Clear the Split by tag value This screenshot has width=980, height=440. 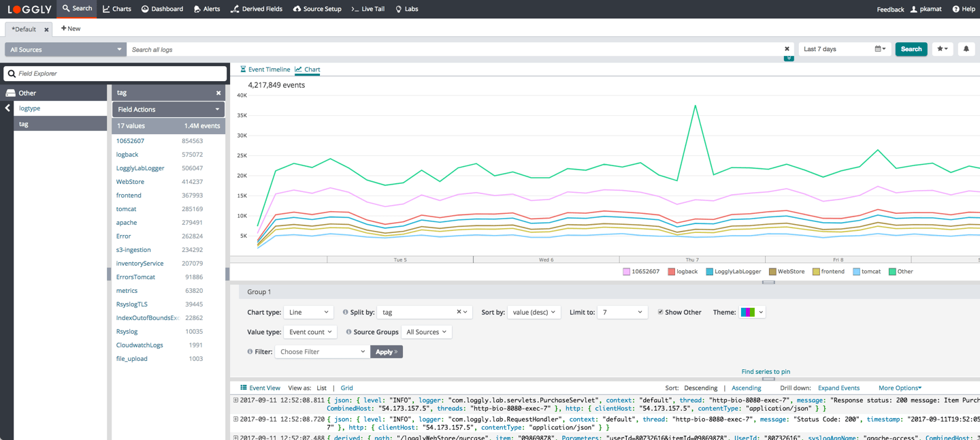click(x=459, y=312)
